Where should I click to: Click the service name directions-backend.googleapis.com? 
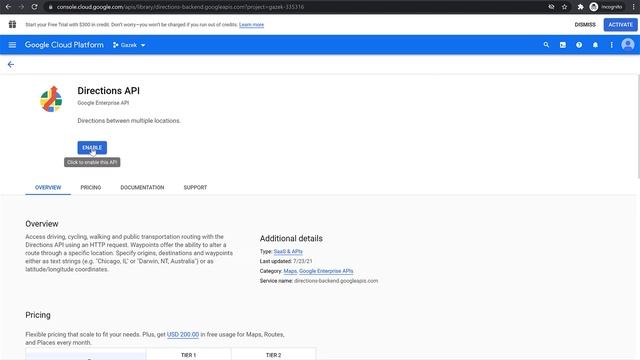tap(336, 281)
